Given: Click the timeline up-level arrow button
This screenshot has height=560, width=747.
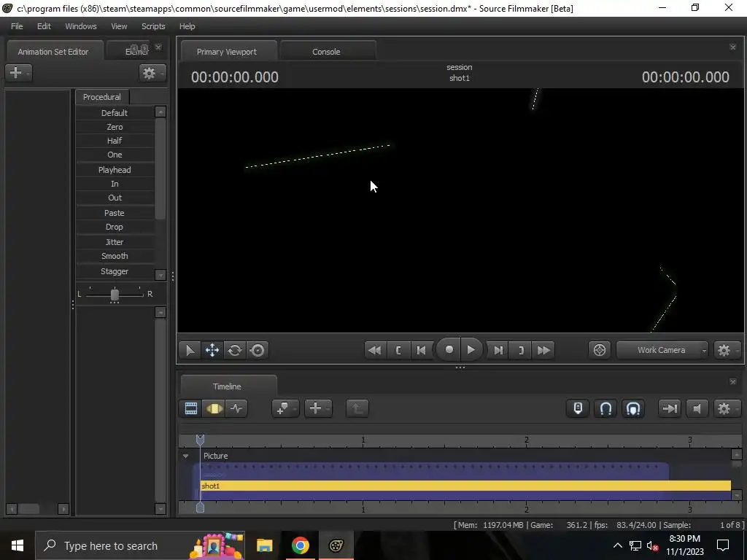Looking at the screenshot, I should click(x=357, y=408).
